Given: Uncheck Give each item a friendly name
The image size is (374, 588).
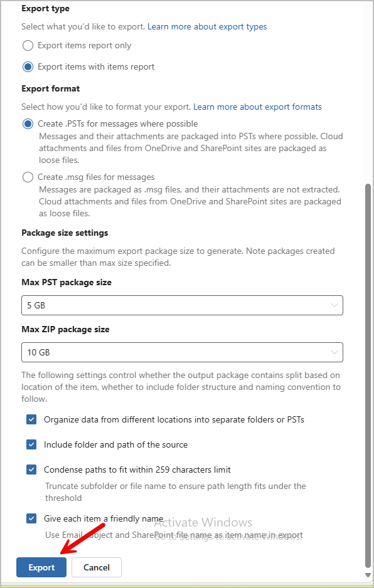Looking at the screenshot, I should 31,518.
